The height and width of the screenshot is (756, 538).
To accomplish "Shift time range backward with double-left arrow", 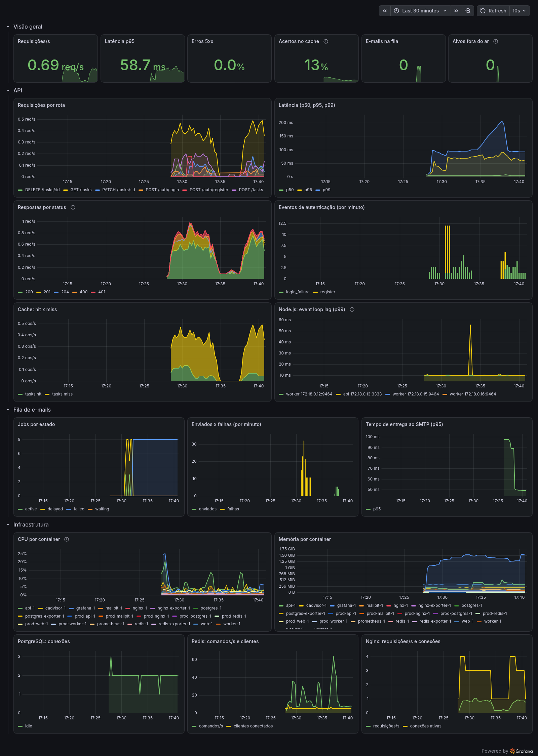I will coord(385,11).
